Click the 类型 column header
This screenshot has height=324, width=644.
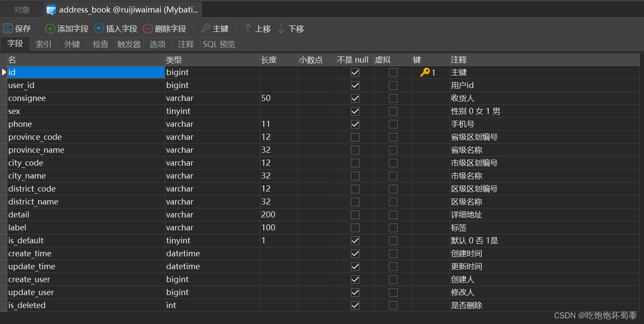212,60
